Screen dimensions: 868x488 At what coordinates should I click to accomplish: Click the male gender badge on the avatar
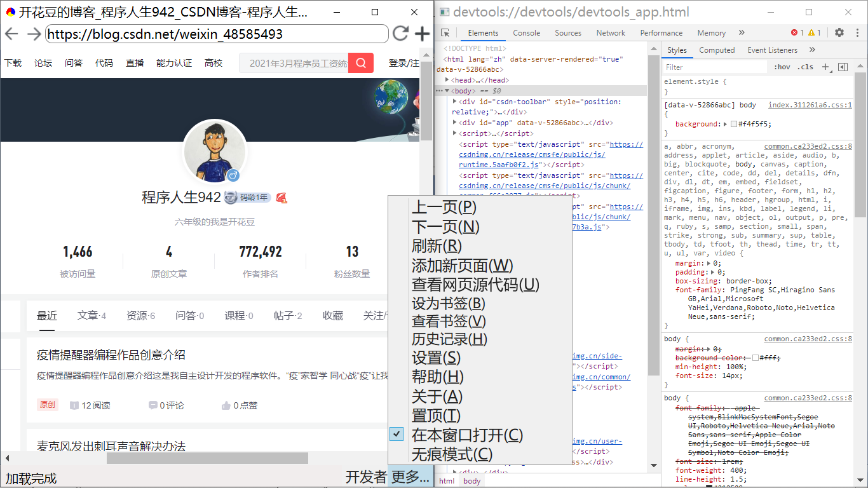pyautogui.click(x=233, y=175)
